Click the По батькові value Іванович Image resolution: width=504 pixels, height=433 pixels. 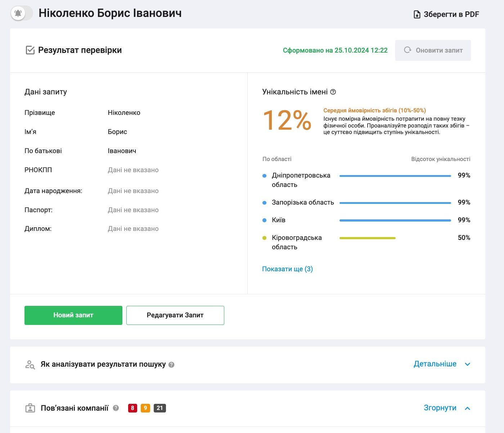click(x=122, y=151)
